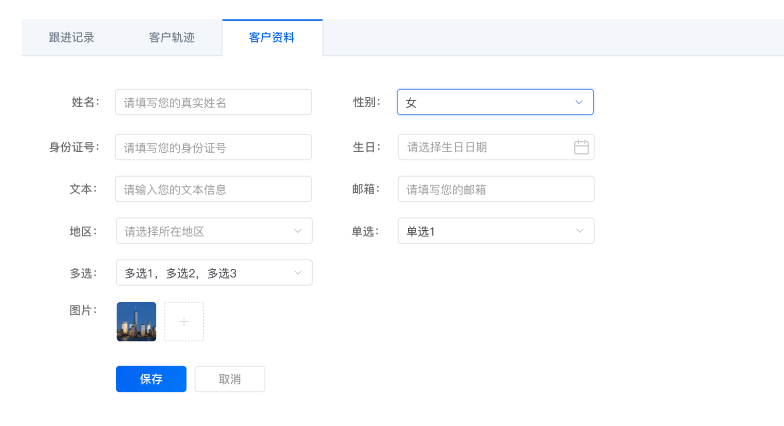Image resolution: width=784 pixels, height=426 pixels.
Task: Click the blue 保存 button
Action: (x=151, y=379)
